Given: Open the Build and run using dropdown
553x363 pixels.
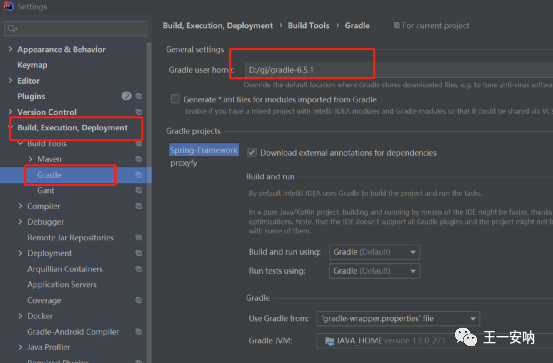Looking at the screenshot, I should 374,252.
